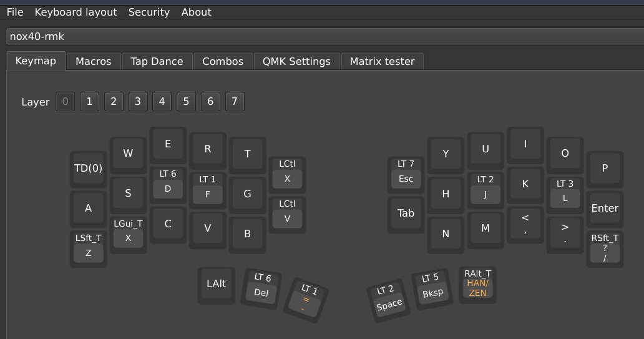
Task: Select the LGui_T X key
Action: (x=128, y=235)
